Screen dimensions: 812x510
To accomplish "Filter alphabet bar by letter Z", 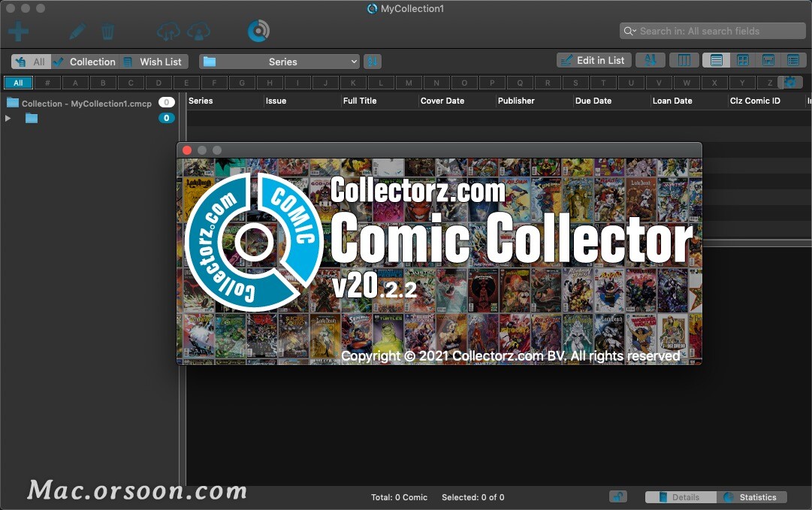I will pos(769,83).
